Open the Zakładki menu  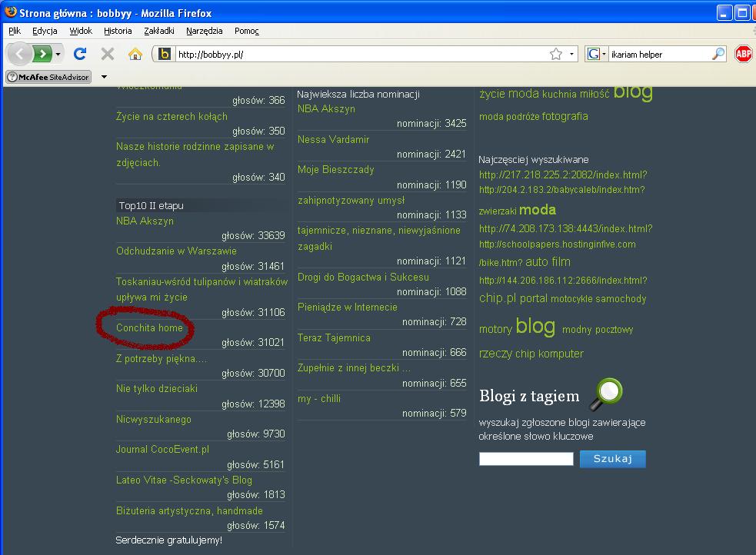159,31
